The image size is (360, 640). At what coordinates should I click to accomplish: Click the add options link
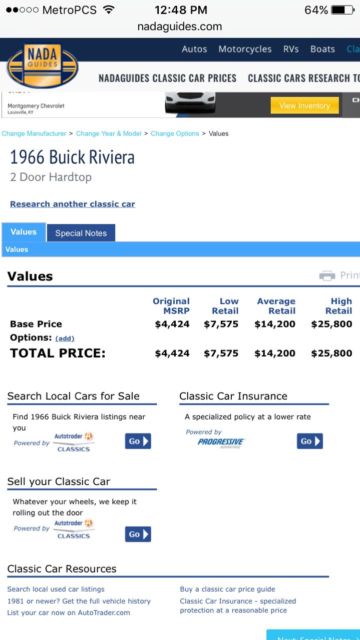coord(65,339)
